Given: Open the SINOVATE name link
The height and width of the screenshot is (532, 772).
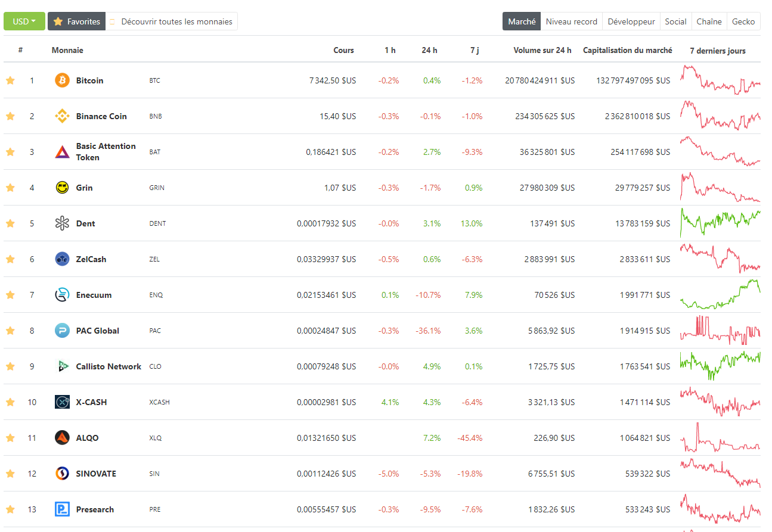Looking at the screenshot, I should pos(96,474).
